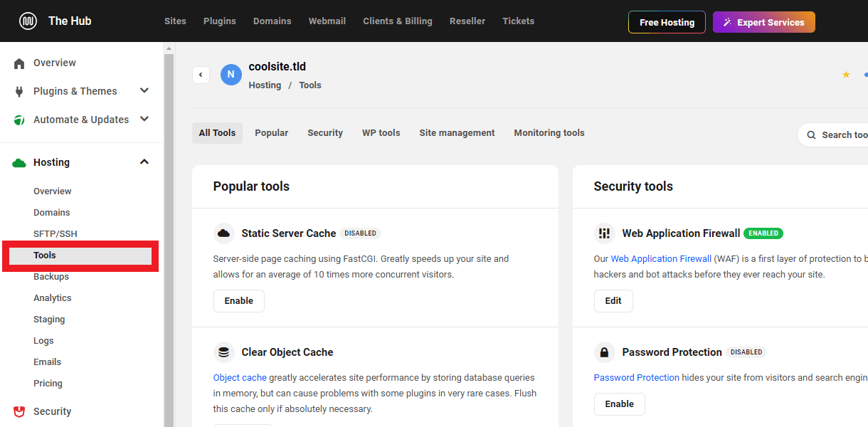
Task: Open Emails under Hosting
Action: point(48,362)
